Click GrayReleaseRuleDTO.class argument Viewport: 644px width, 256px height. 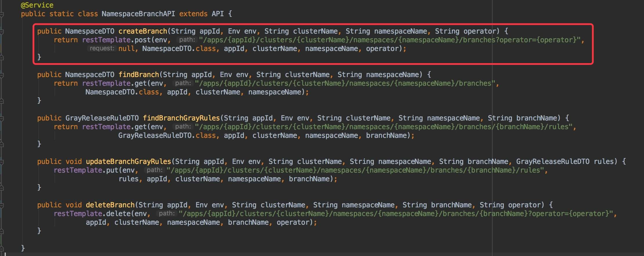[167, 136]
